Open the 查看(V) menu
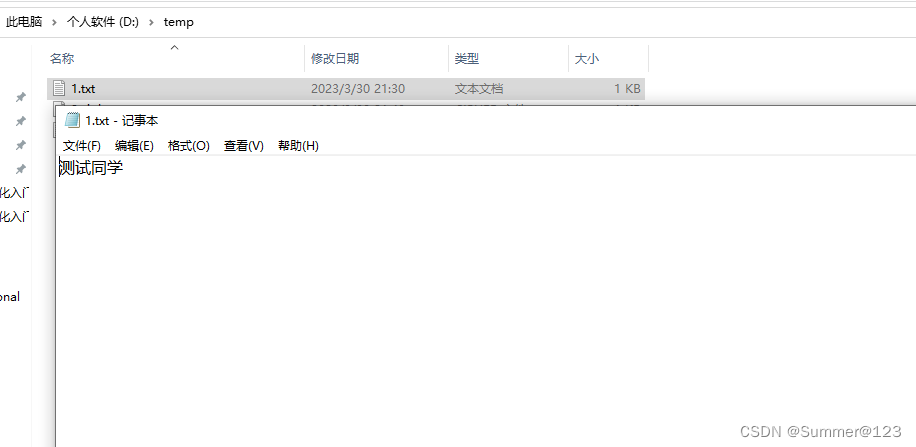The width and height of the screenshot is (916, 447). pyautogui.click(x=244, y=145)
